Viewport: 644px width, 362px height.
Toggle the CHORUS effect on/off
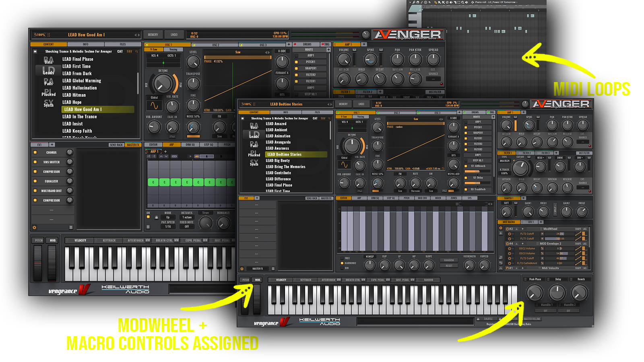click(35, 152)
